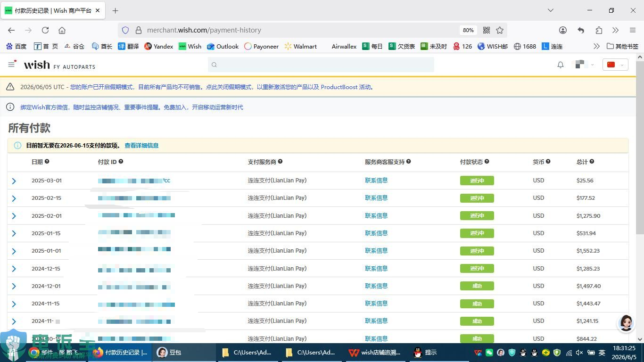Open the extensions puzzle icon
The height and width of the screenshot is (362, 644).
click(x=599, y=30)
